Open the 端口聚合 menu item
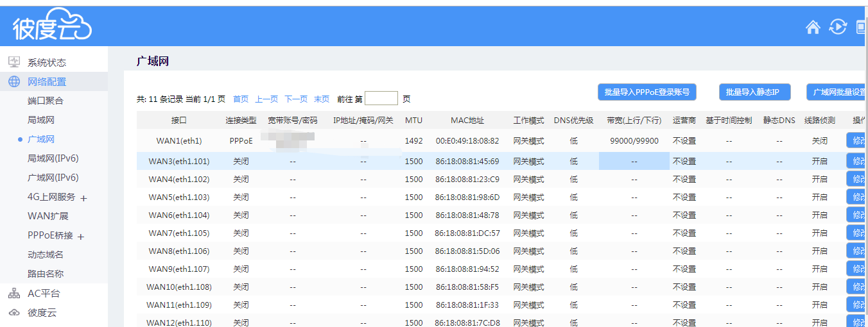 [46, 101]
